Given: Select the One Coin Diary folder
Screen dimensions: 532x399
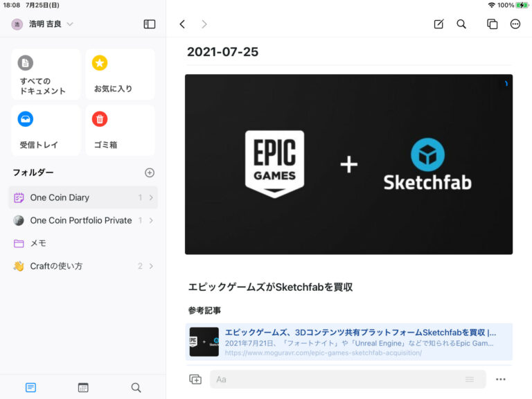Looking at the screenshot, I should (83, 197).
